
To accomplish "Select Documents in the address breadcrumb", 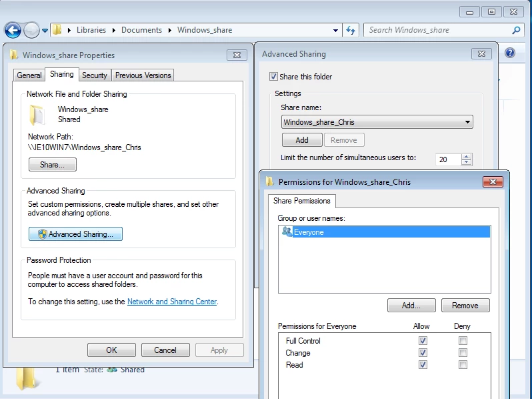I will pos(141,30).
